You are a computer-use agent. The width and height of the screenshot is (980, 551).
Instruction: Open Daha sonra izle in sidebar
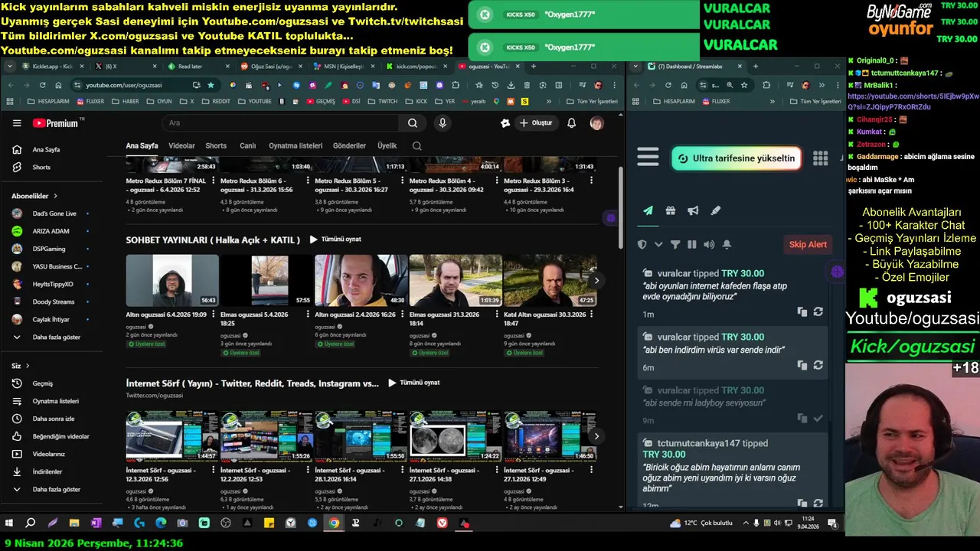pyautogui.click(x=52, y=419)
